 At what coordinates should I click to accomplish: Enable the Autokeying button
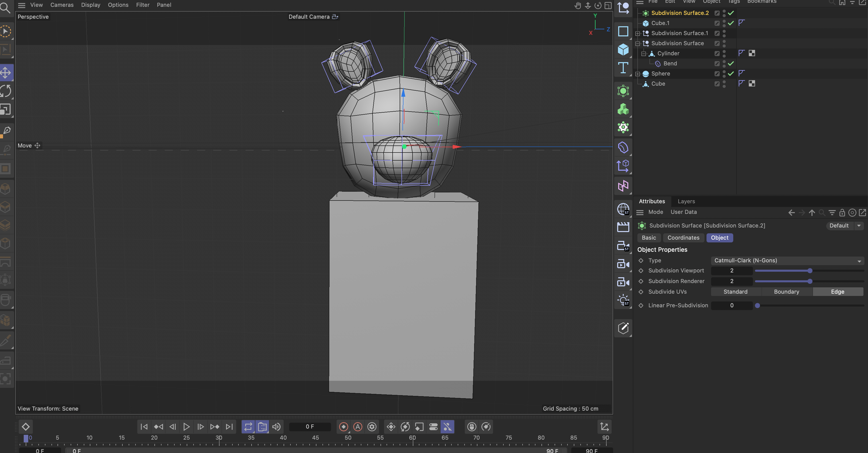tap(358, 427)
